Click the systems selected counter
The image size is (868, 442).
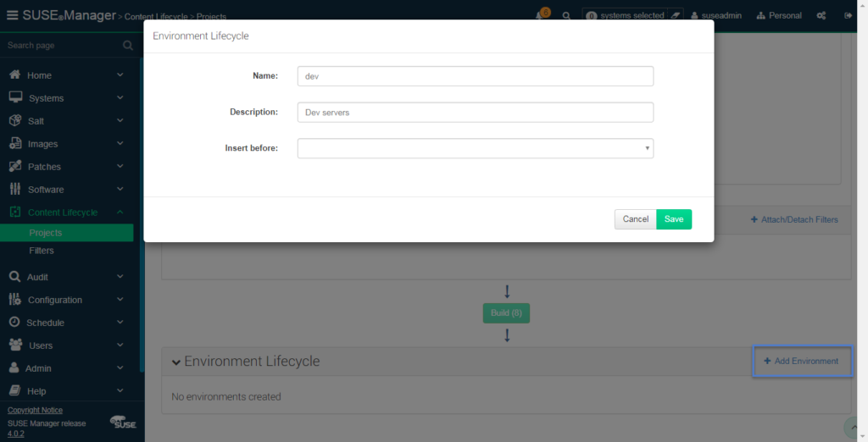pyautogui.click(x=625, y=15)
